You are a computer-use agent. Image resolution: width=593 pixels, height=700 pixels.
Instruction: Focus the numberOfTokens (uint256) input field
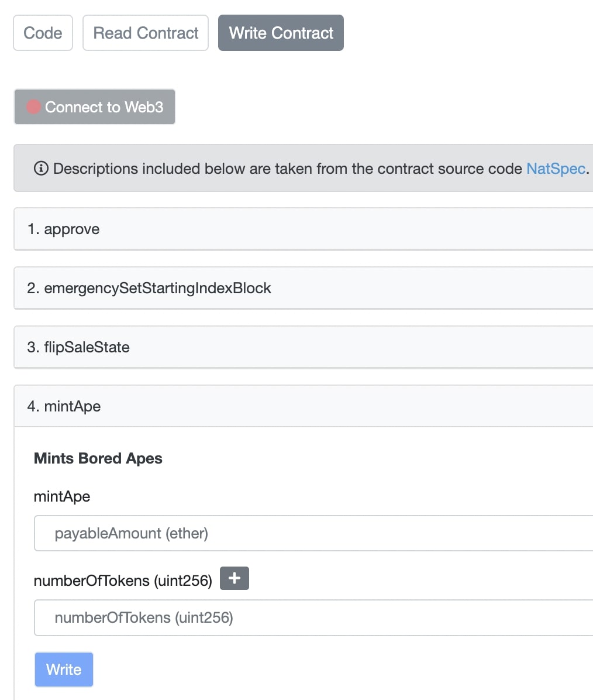click(x=313, y=618)
